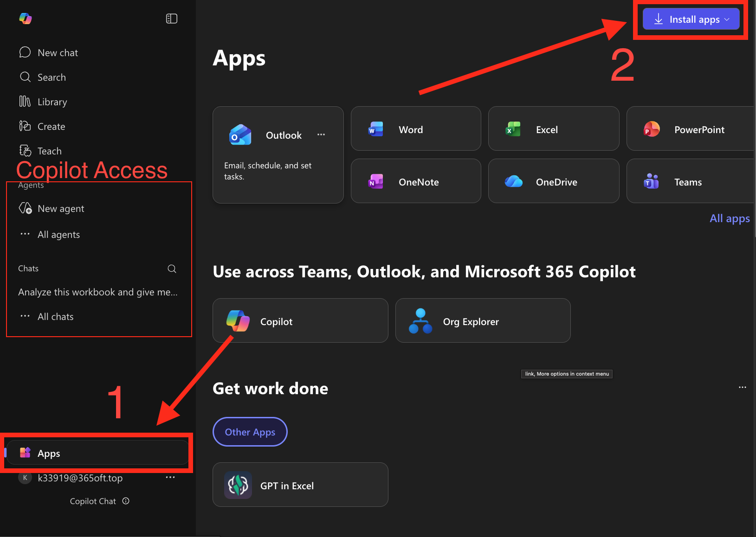Open the Outlook tile options menu
The width and height of the screenshot is (756, 537).
coord(321,134)
